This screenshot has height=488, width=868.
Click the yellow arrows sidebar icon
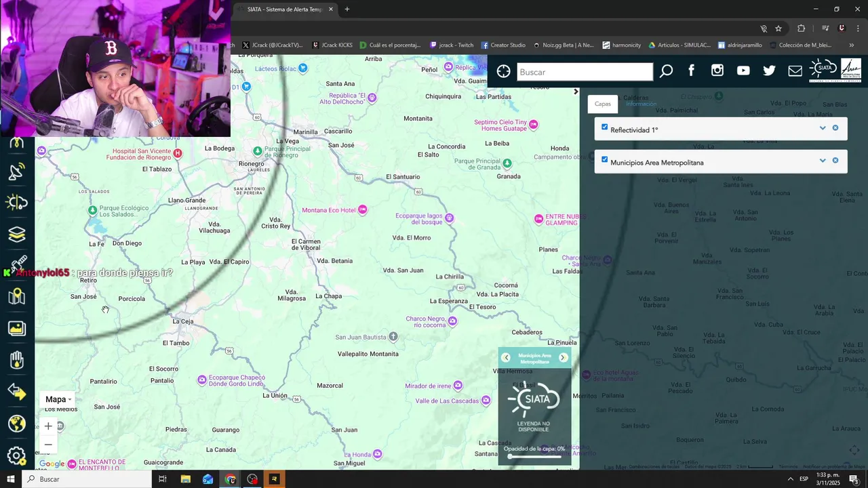(16, 392)
